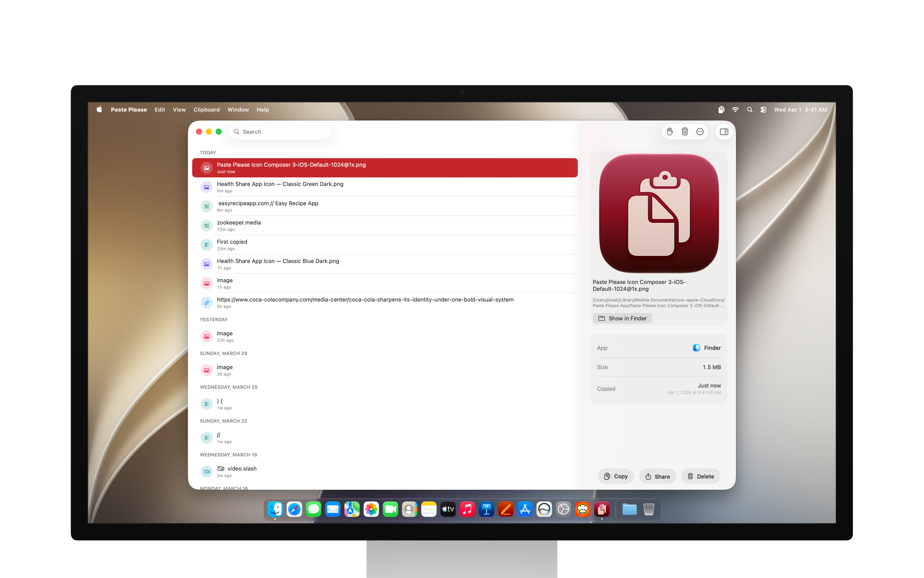Image resolution: width=924 pixels, height=578 pixels.
Task: Select Paste Please Icon Composer png row
Action: [x=385, y=168]
